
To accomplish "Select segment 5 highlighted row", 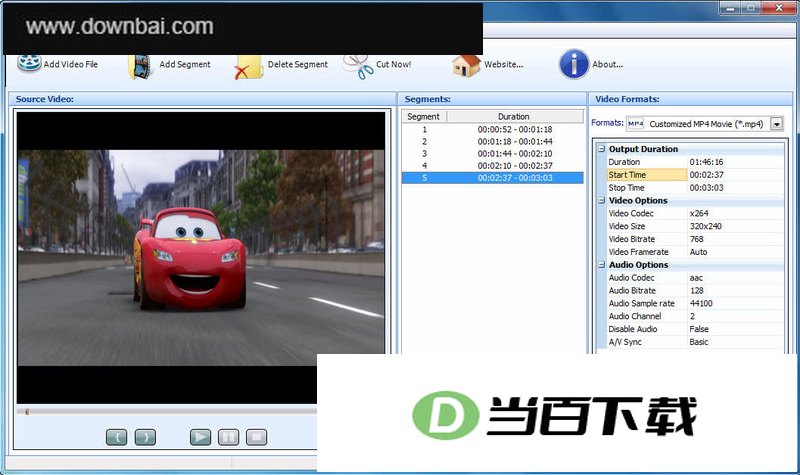I will click(x=492, y=178).
